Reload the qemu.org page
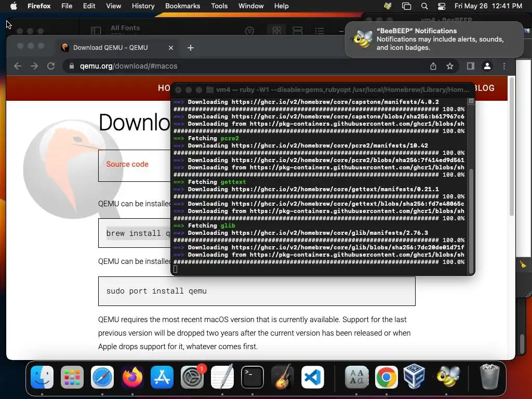 [x=51, y=66]
